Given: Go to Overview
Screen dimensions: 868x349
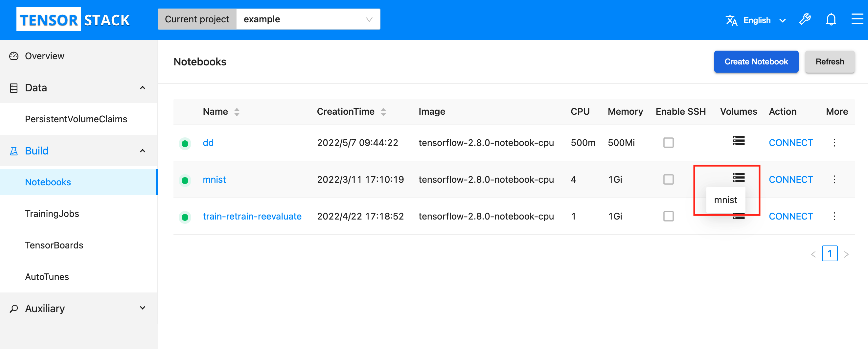Looking at the screenshot, I should (79, 56).
